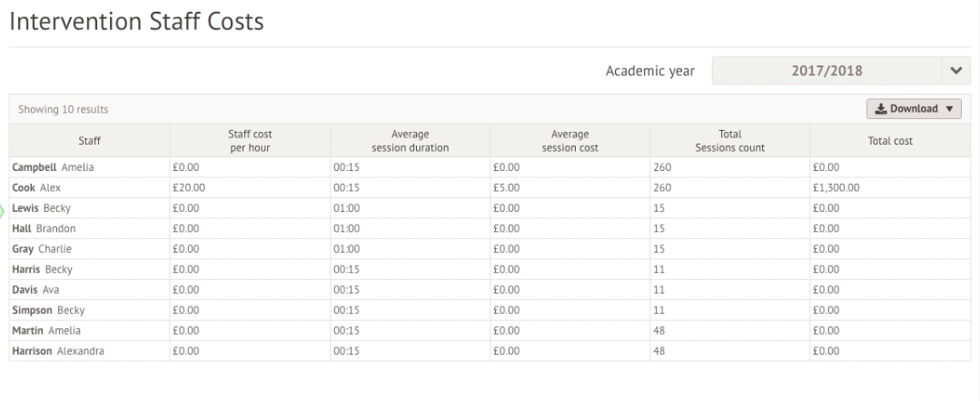Select the 2017/2018 academic year field
The width and height of the screenshot is (980, 401).
827,70
